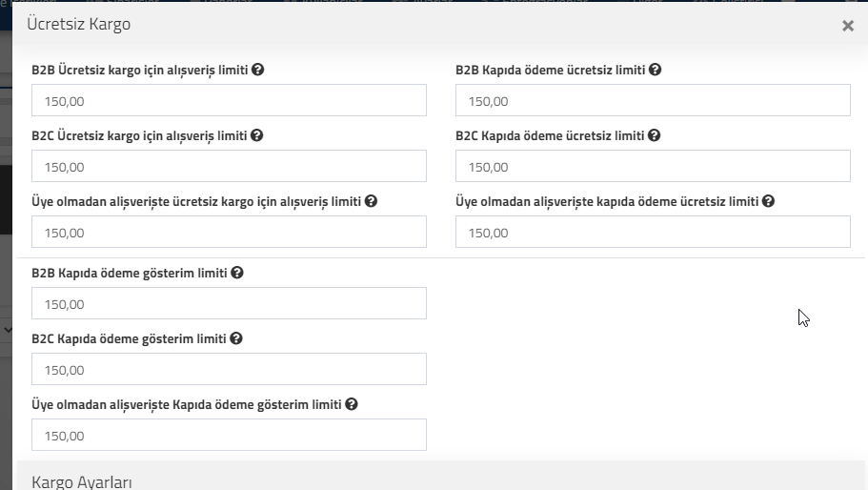Click the B2C Kapıda ödeme ücretsiz limiti input
The image size is (868, 490).
click(653, 166)
